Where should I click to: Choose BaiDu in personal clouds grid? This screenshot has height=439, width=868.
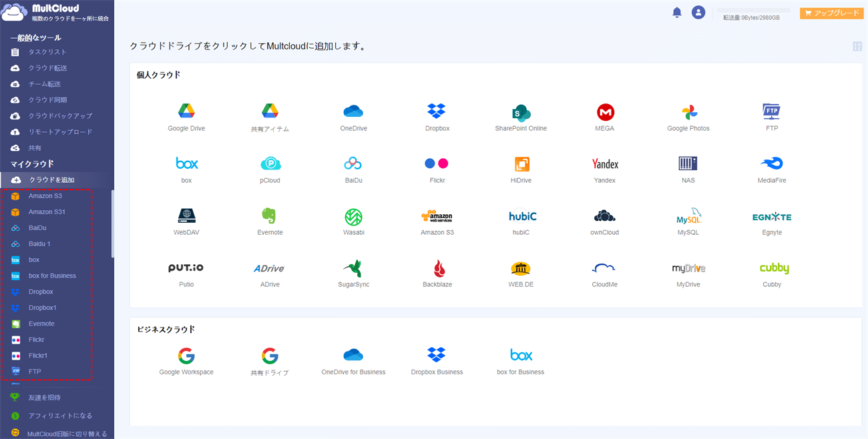click(x=353, y=163)
